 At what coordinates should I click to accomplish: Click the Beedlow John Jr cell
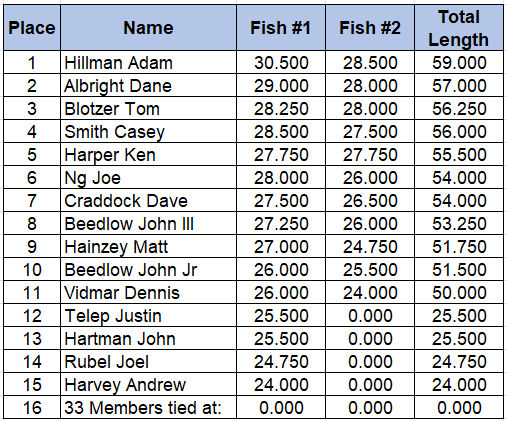pos(148,269)
